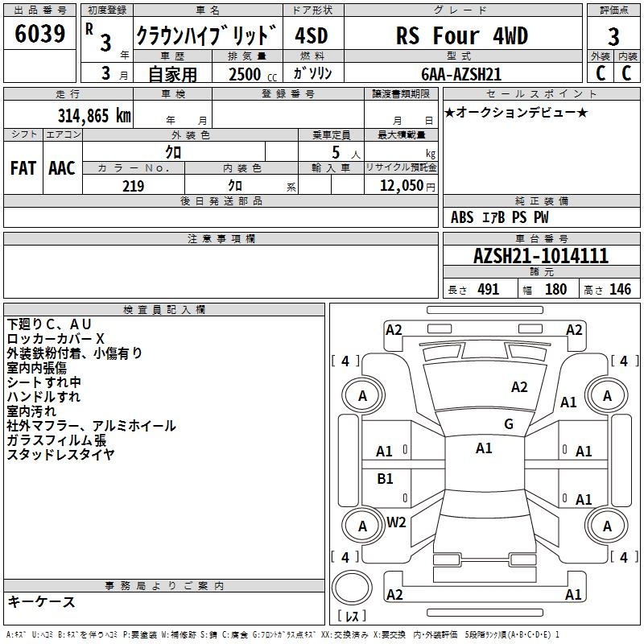Click the lot number 6039
Viewport: 644px width, 644px height.
pyautogui.click(x=40, y=35)
